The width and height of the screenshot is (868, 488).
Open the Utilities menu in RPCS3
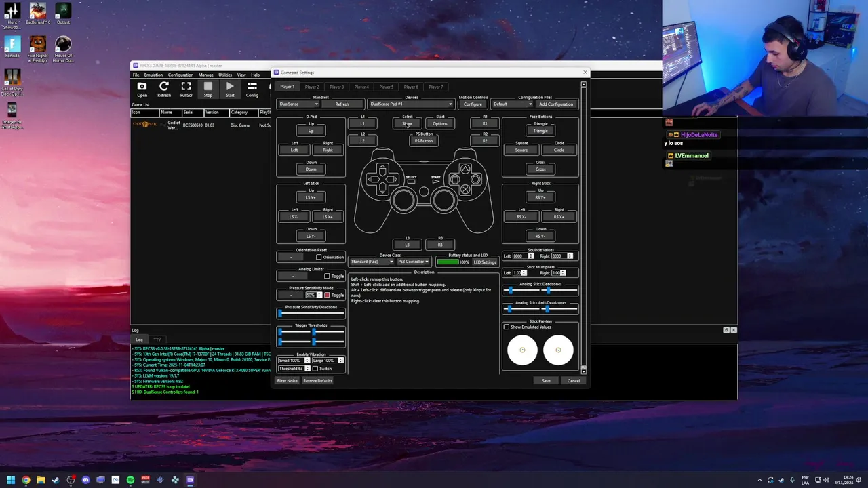tap(225, 75)
